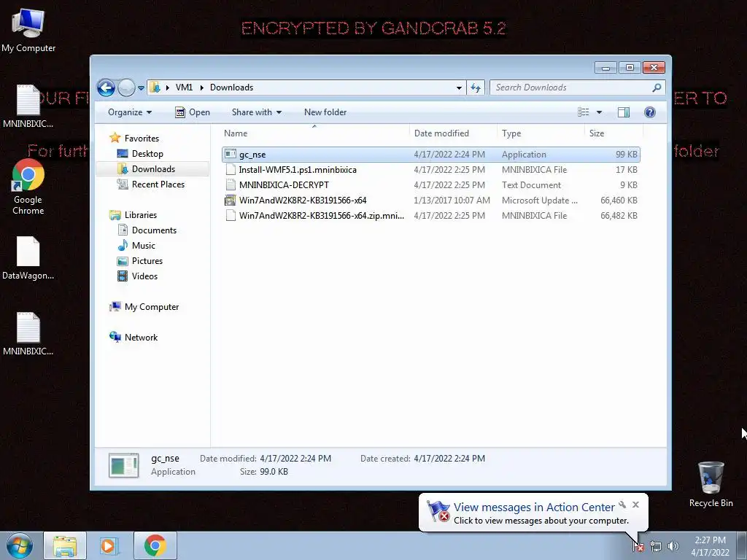
Task: Select the DataWagon... desktop file
Action: [28, 257]
